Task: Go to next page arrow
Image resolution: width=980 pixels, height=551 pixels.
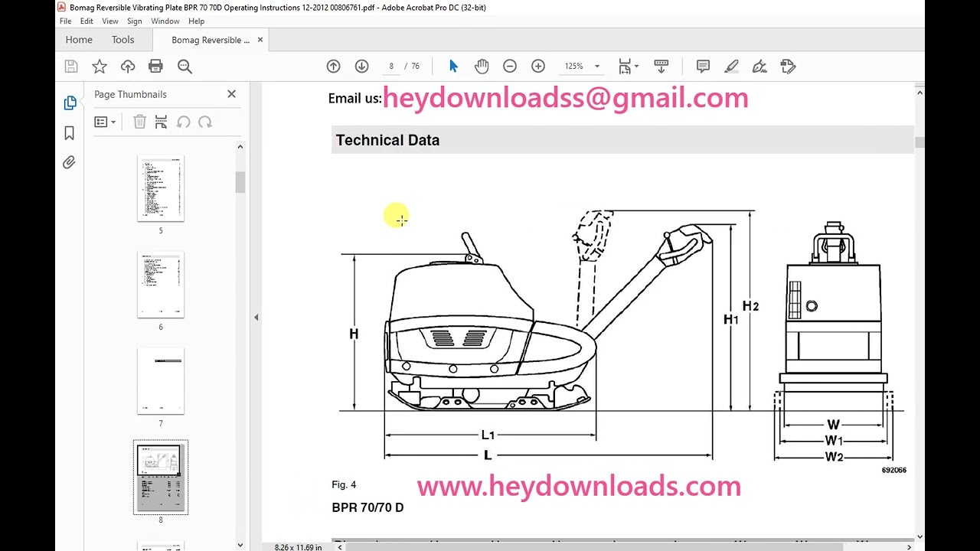Action: (x=362, y=67)
